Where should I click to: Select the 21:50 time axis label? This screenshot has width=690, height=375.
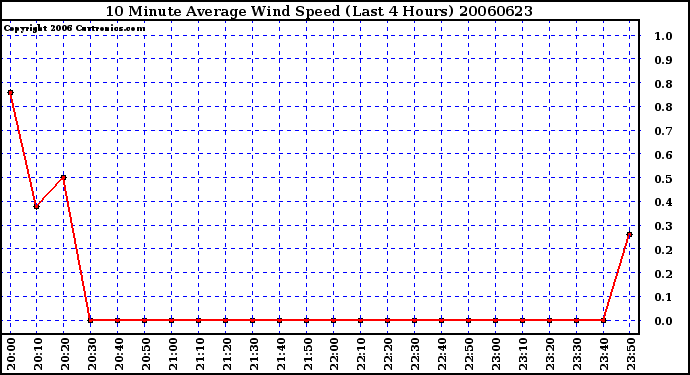308,354
